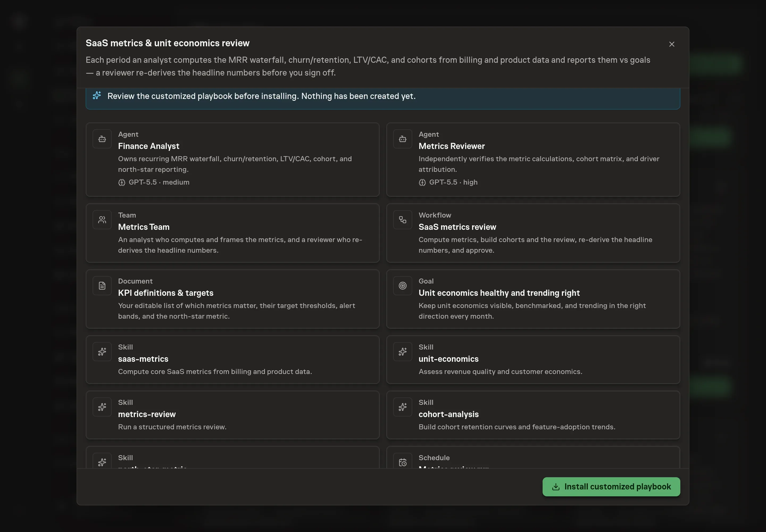This screenshot has height=532, width=766.
Task: Click the cohort-analysis skill sparkle icon
Action: (403, 407)
